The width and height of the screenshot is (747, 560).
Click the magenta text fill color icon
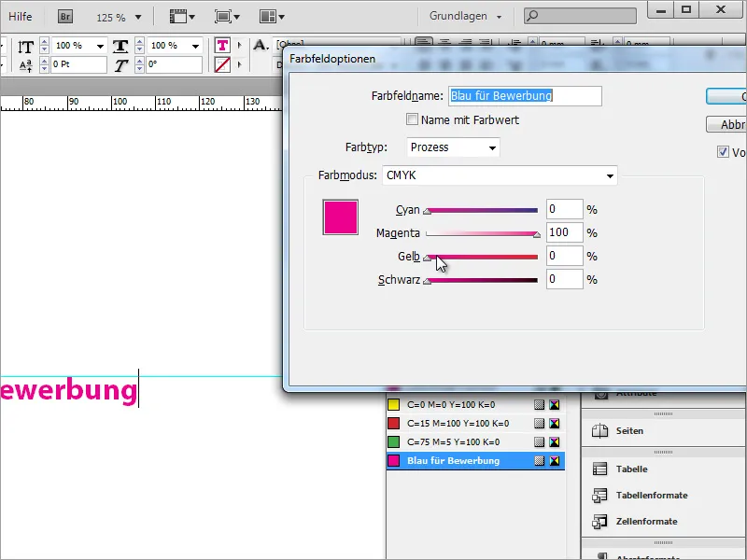(x=222, y=46)
